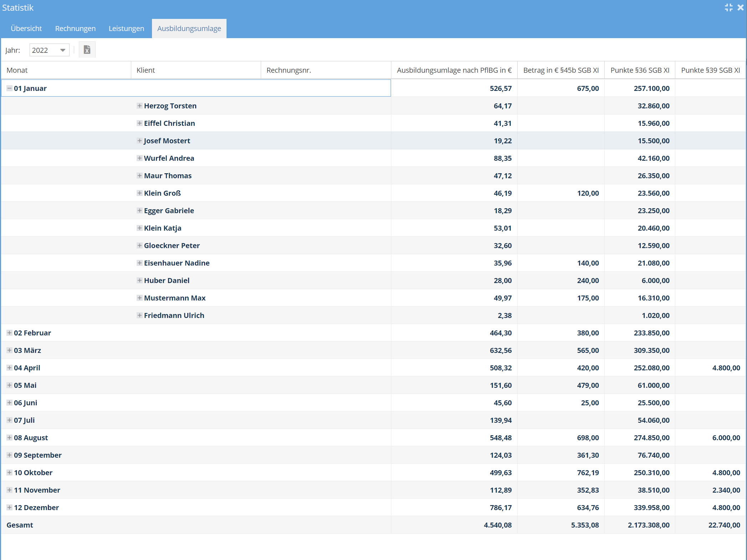747x560 pixels.
Task: Click the Punkte §36 SGB XI header
Action: tap(640, 70)
